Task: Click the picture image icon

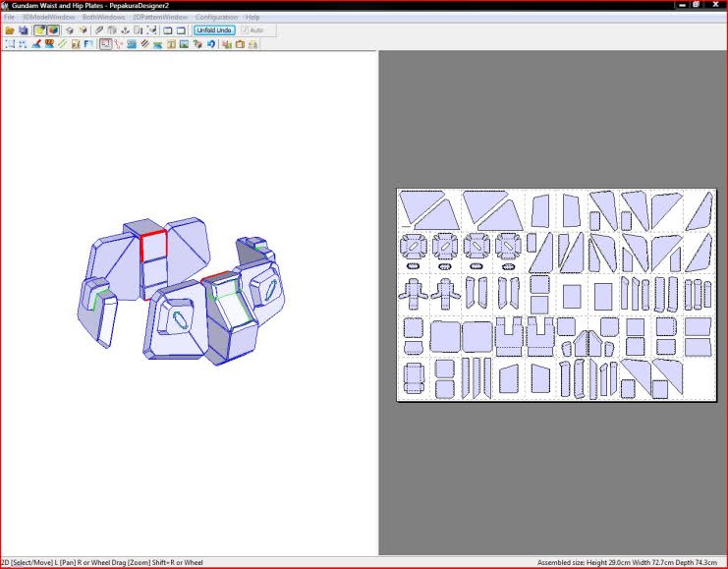Action: click(184, 44)
